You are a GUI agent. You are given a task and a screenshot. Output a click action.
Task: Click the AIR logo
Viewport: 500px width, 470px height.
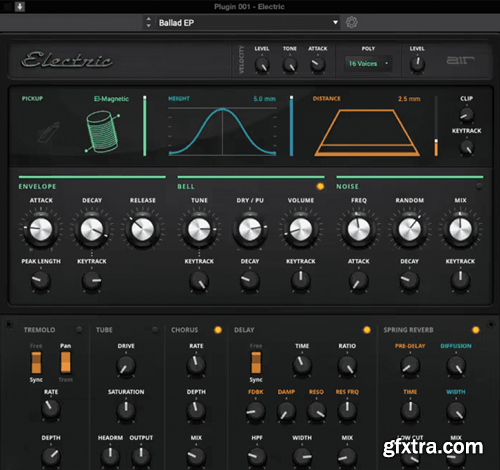[x=460, y=60]
